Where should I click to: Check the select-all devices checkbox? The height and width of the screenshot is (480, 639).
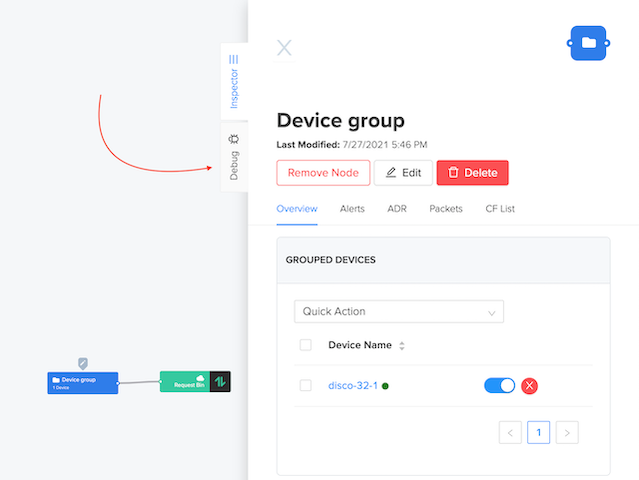306,345
